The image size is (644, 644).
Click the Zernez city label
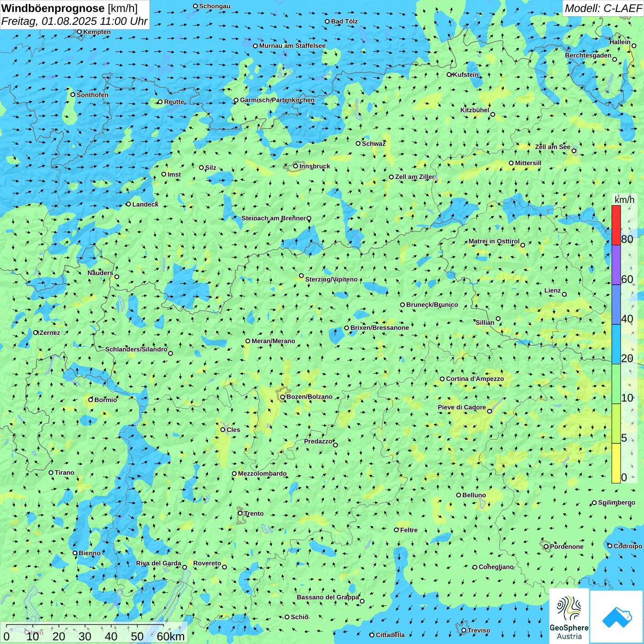(50, 333)
